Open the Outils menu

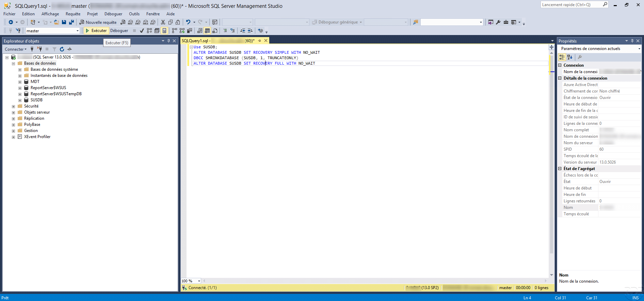(134, 14)
